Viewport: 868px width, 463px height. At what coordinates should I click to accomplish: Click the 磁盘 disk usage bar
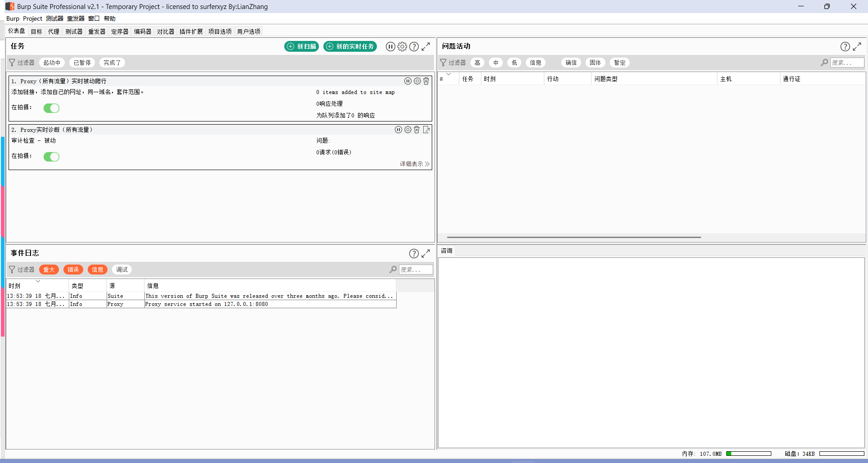point(842,454)
